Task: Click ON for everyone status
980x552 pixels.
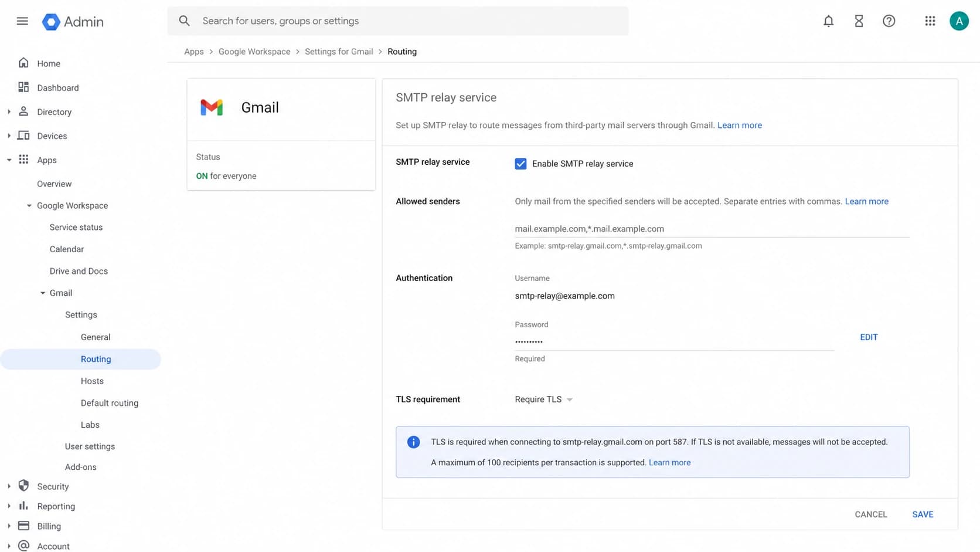Action: click(x=226, y=176)
